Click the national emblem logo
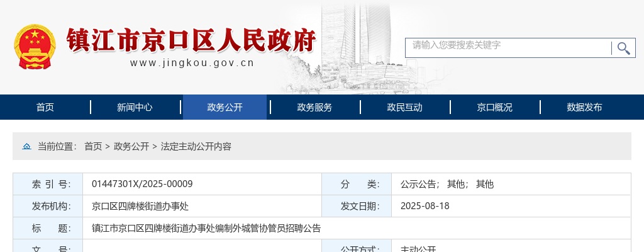This screenshot has width=644, height=252. pyautogui.click(x=35, y=46)
